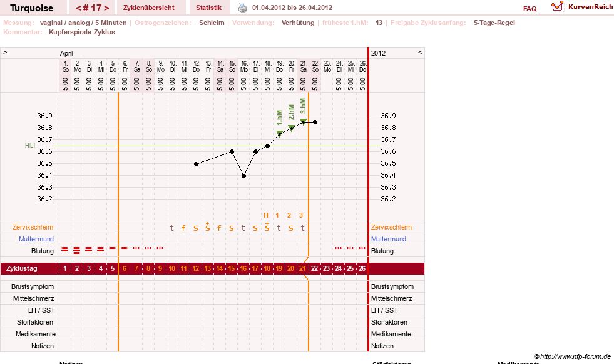The height and width of the screenshot is (364, 614).
Task: Click the right Muttermund label
Action: (x=389, y=239)
